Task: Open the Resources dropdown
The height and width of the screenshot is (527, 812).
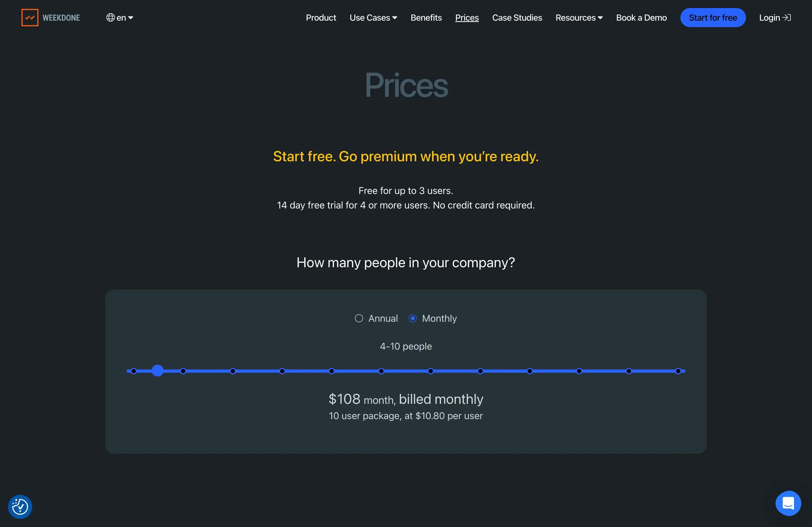Action: tap(579, 17)
